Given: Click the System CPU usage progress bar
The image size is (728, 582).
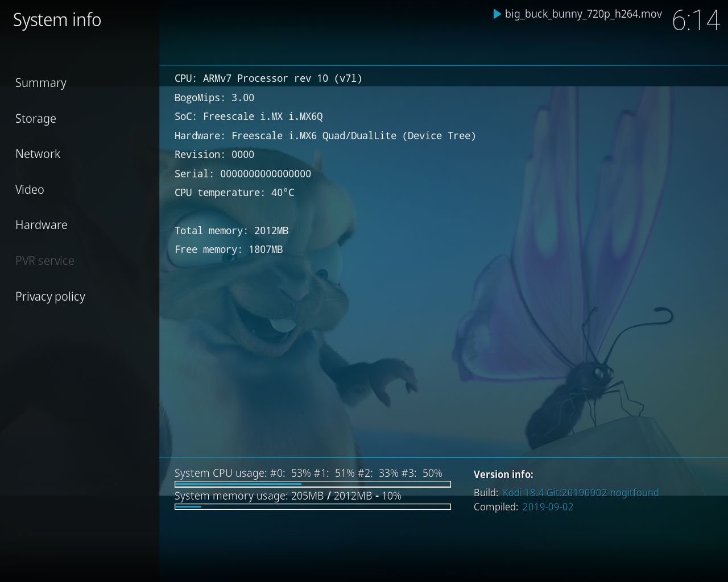Looking at the screenshot, I should coord(312,484).
